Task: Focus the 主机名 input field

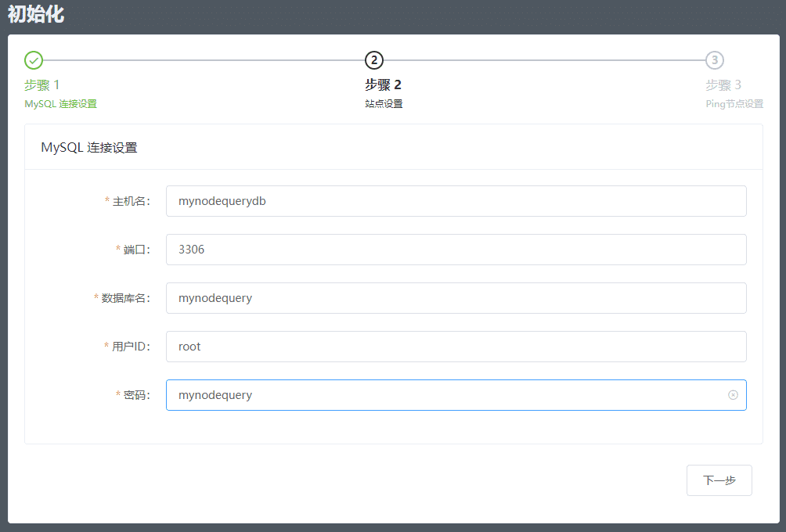Action: tap(456, 201)
